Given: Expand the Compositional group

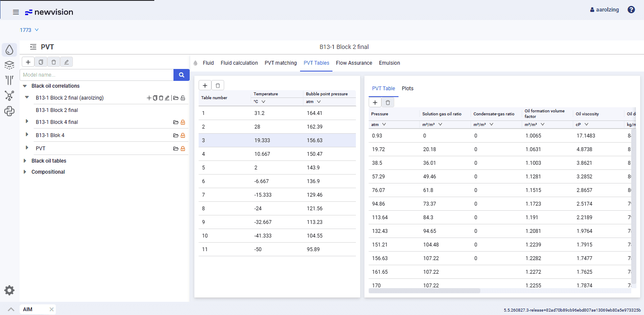Looking at the screenshot, I should [25, 172].
